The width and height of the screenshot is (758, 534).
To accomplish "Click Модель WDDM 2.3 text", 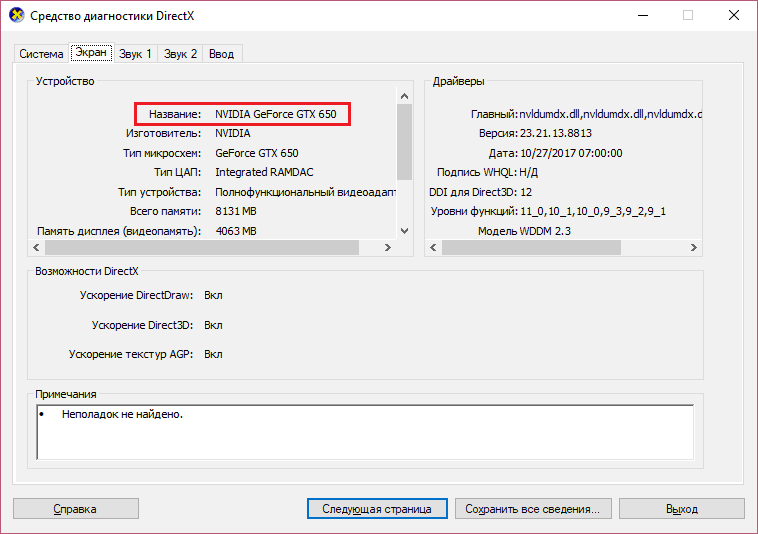I will (x=524, y=231).
